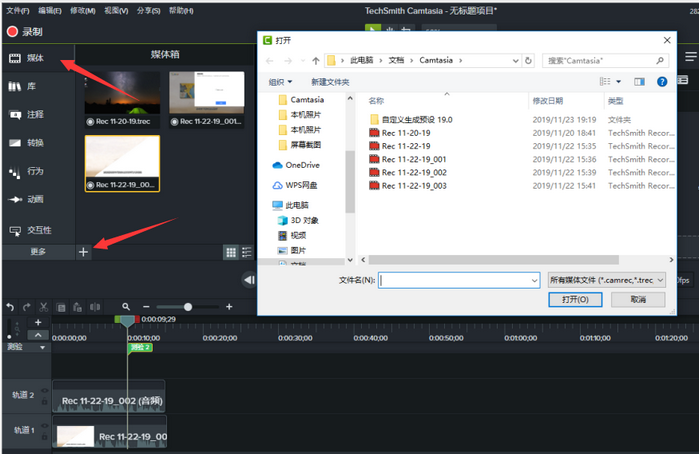
Task: Click the timeline zoom slider handle
Action: pos(188,307)
